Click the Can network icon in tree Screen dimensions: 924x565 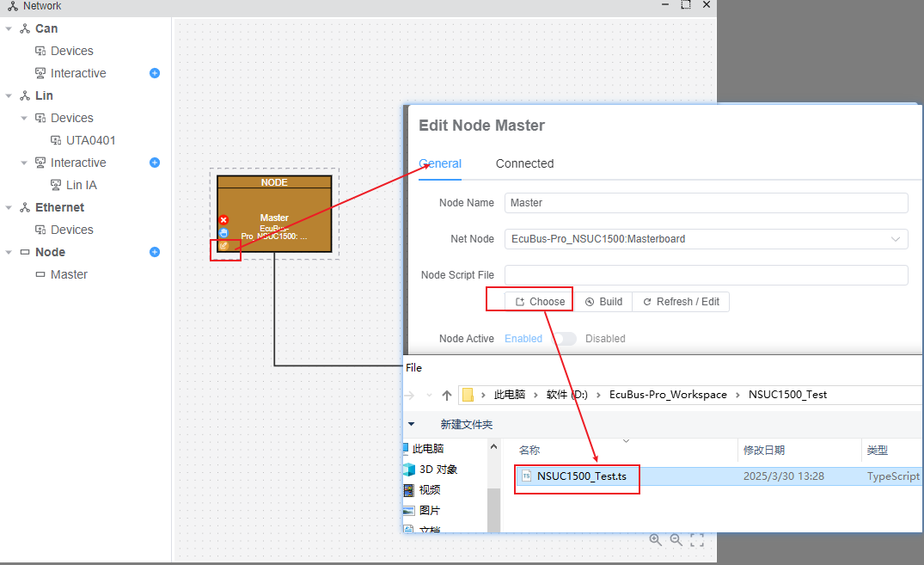tap(25, 28)
